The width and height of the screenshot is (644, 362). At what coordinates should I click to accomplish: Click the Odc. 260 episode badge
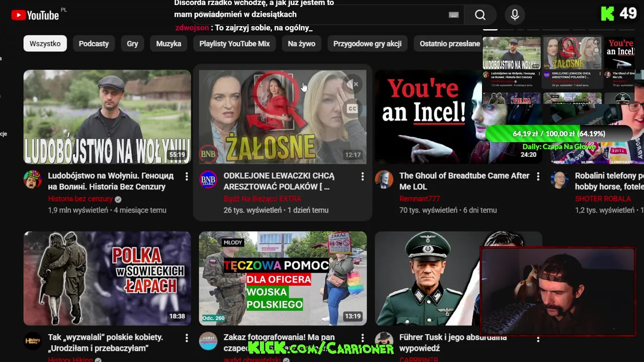click(x=213, y=318)
